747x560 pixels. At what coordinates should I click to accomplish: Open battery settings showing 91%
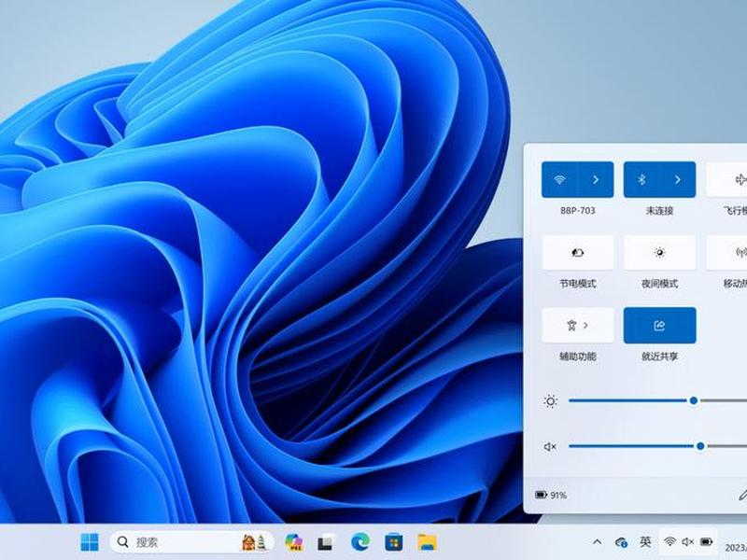551,496
